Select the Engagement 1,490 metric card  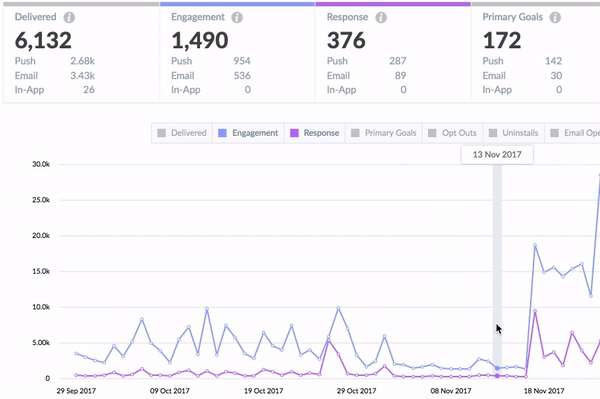(x=237, y=52)
